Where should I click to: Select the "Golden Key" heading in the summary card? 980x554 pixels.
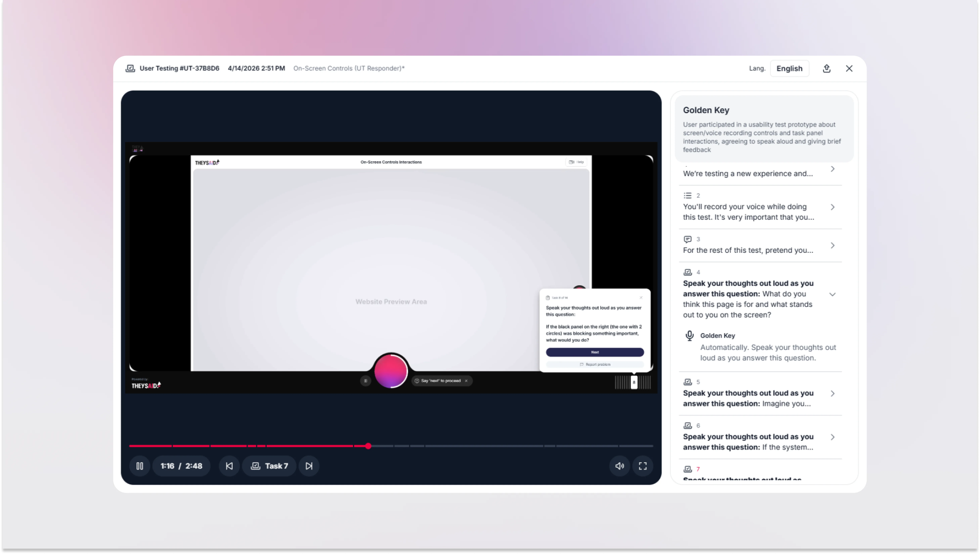[x=706, y=110]
